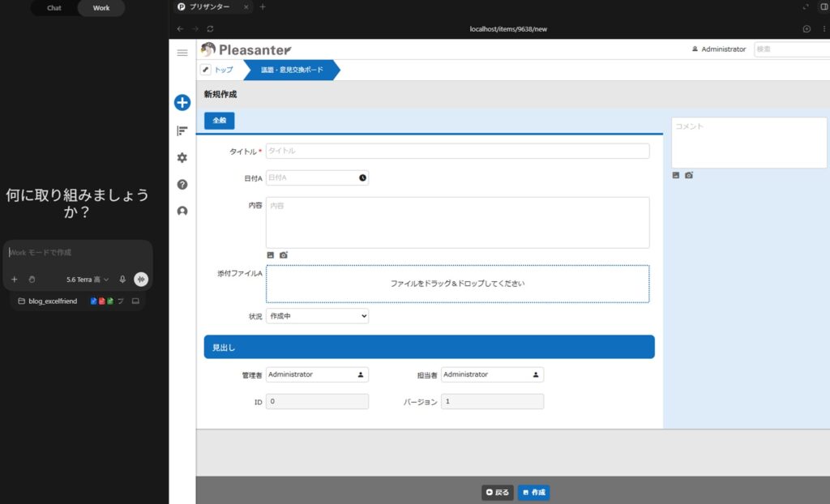
Task: Click the バージョン field showing 1
Action: click(x=492, y=401)
